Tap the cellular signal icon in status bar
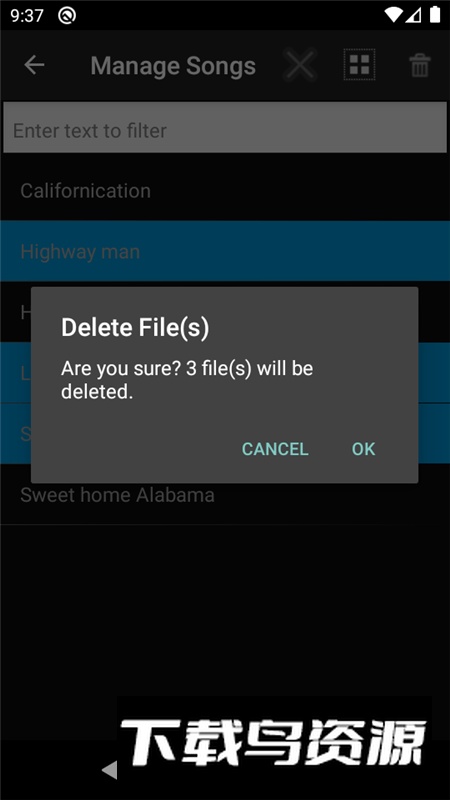 tap(413, 15)
